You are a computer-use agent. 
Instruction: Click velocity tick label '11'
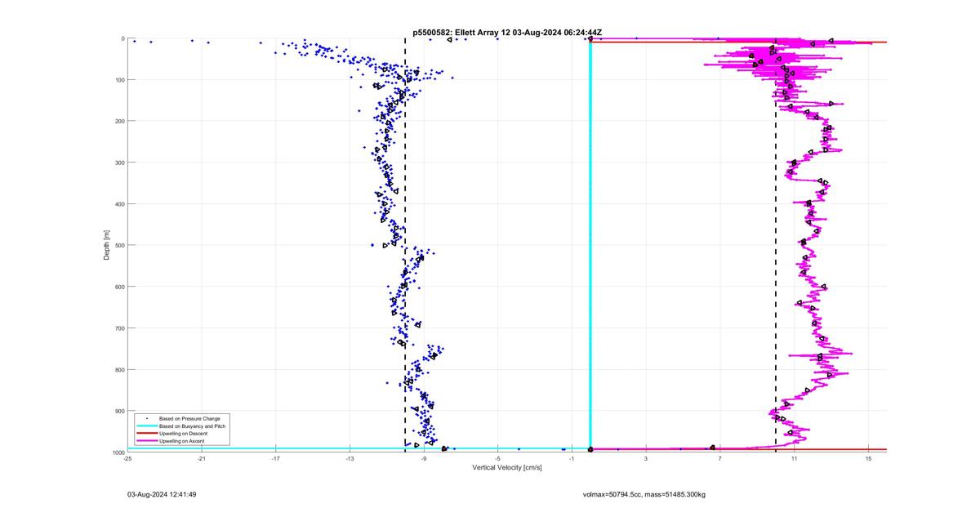coord(794,458)
